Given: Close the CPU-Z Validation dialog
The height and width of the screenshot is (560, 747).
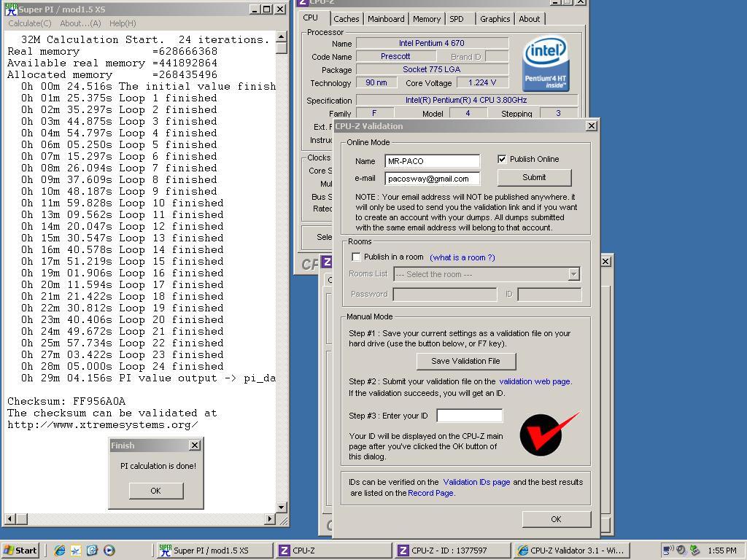Looking at the screenshot, I should pos(591,125).
